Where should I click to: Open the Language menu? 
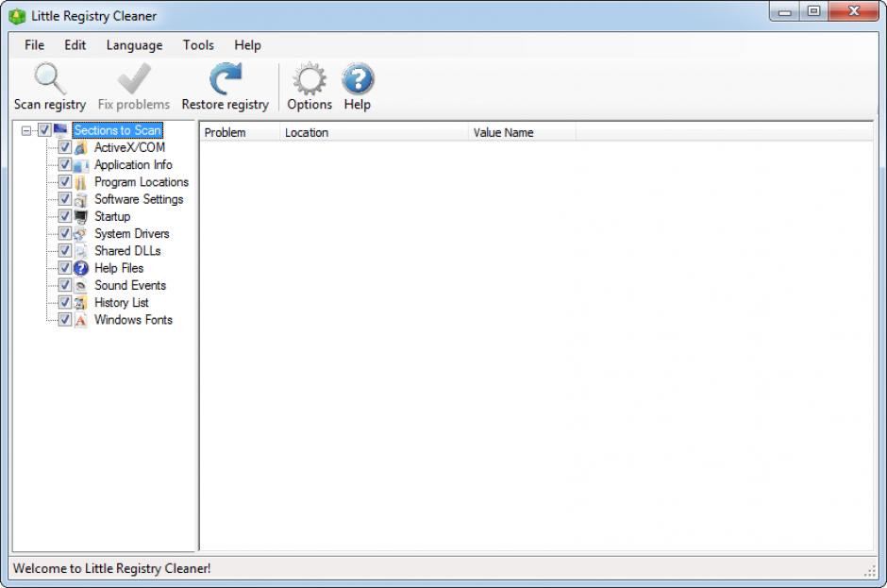click(x=134, y=45)
